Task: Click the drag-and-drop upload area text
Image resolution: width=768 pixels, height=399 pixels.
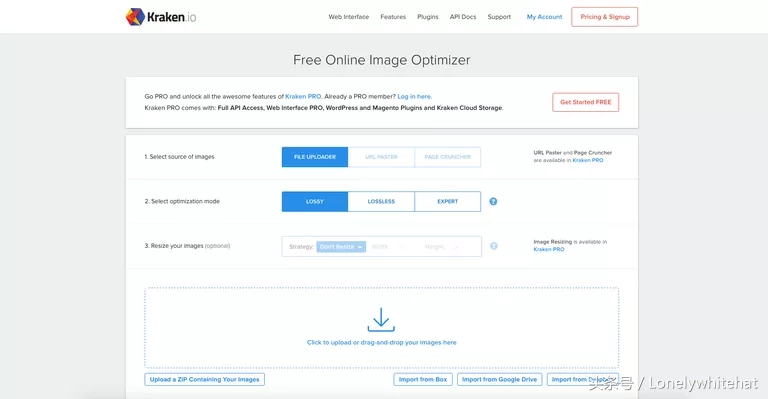Action: (382, 342)
